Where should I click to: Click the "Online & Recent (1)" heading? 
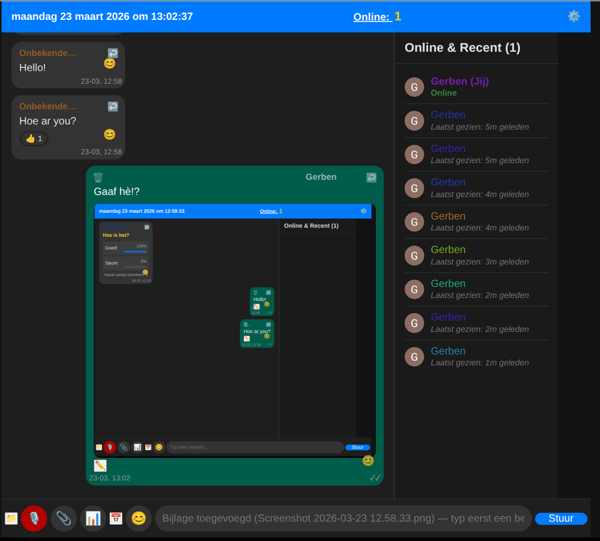pos(462,47)
